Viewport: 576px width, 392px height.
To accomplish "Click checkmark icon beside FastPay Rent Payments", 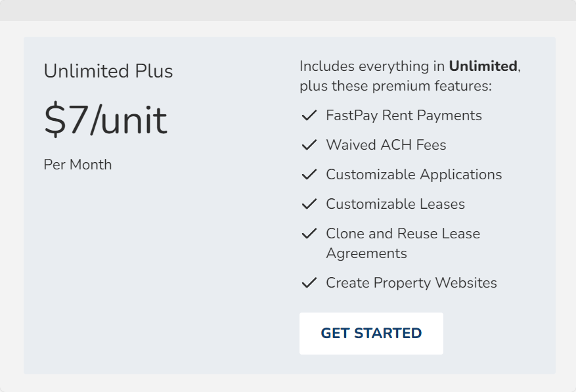I will tap(309, 116).
